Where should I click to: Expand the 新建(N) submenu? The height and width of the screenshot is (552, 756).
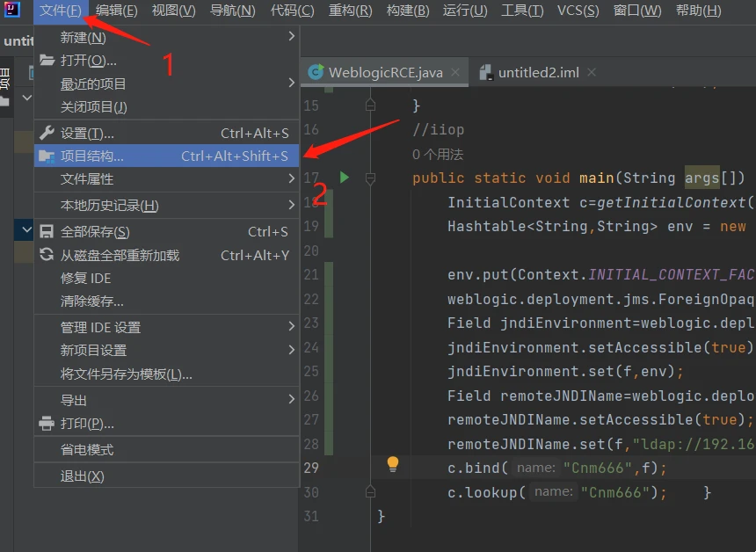(x=167, y=37)
